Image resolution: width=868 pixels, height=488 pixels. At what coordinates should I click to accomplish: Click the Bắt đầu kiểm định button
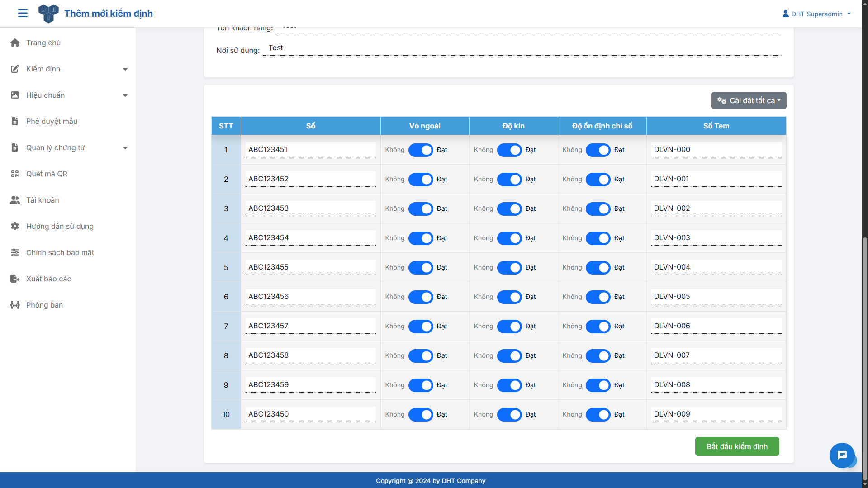pyautogui.click(x=737, y=446)
